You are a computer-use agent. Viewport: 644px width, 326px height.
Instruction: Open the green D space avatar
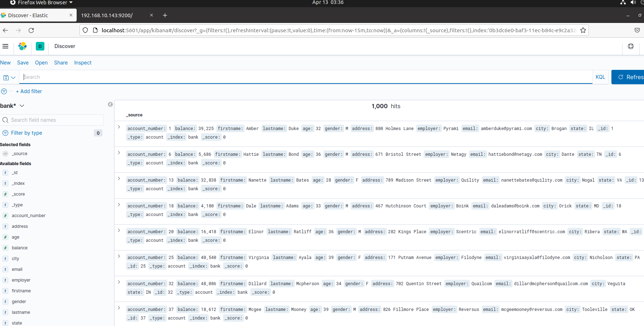pyautogui.click(x=40, y=46)
